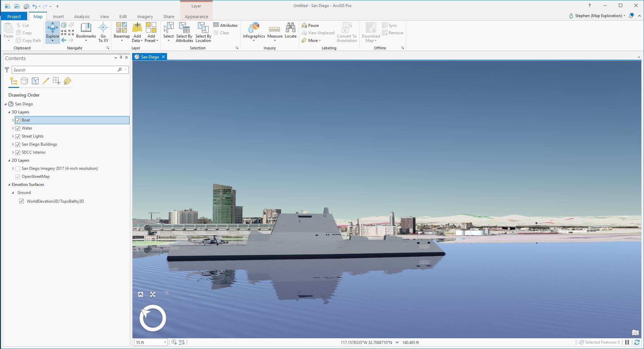
Task: Open Select By Attributes
Action: [184, 32]
